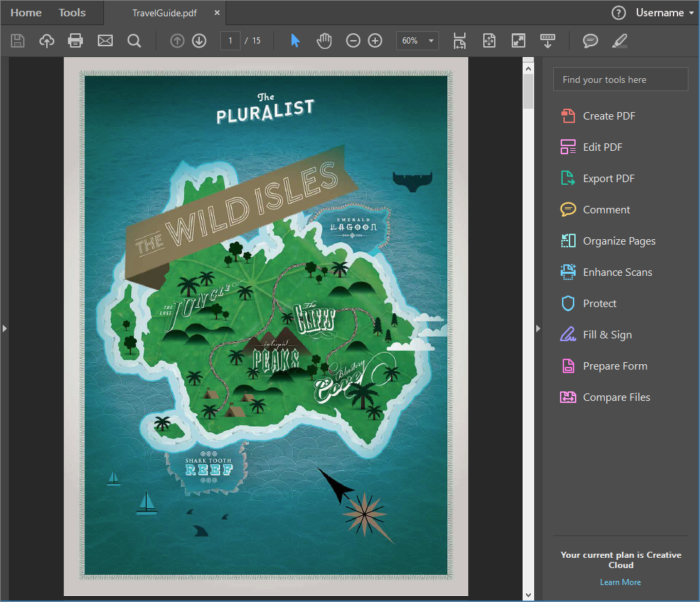Click the Find your tools search field
Image resolution: width=700 pixels, height=602 pixels.
pos(620,79)
